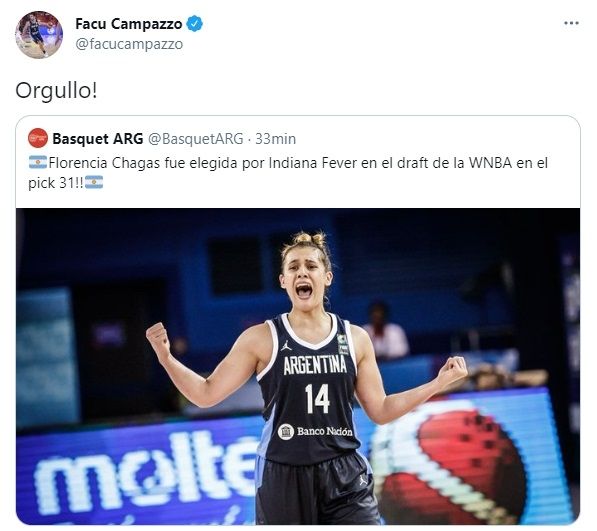
Task: Open the @facucampazzo handle link
Action: pyautogui.click(x=129, y=44)
